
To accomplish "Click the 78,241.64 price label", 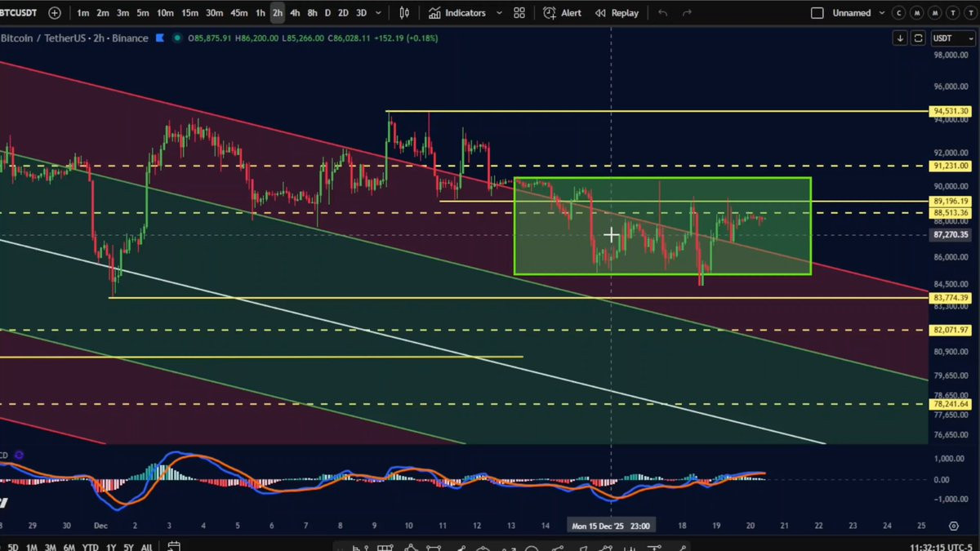I will (x=952, y=403).
